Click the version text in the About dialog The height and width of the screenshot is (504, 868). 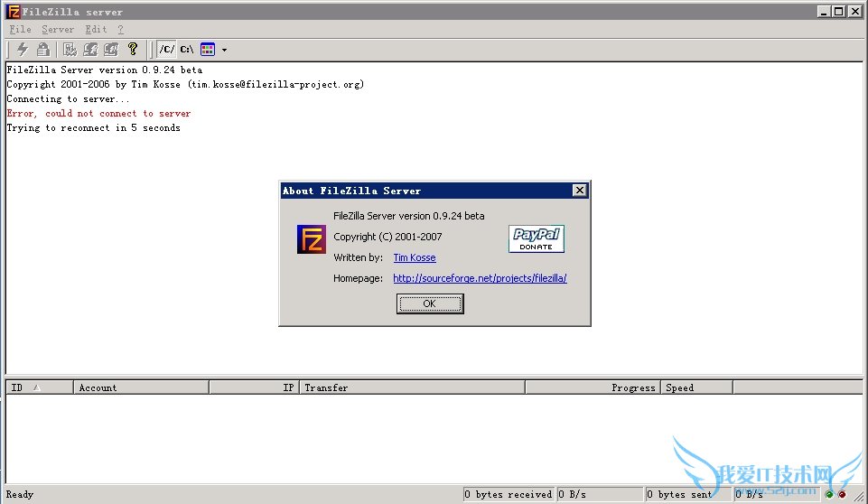pos(409,216)
